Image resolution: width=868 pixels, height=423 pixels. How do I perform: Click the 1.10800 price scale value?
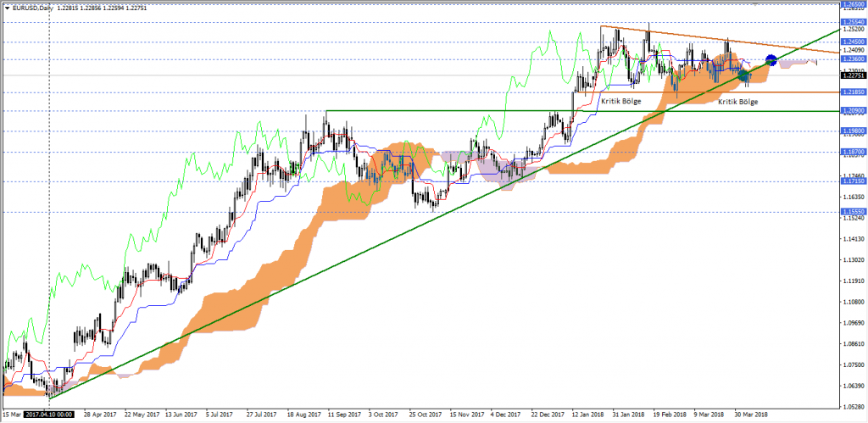[x=853, y=303]
